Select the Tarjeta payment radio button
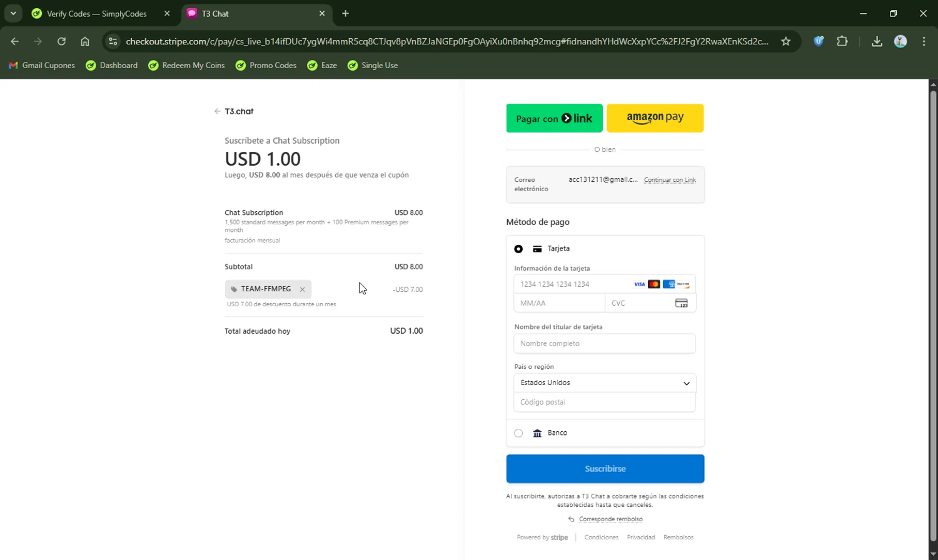Screen dimensions: 938x560 pyautogui.click(x=518, y=249)
